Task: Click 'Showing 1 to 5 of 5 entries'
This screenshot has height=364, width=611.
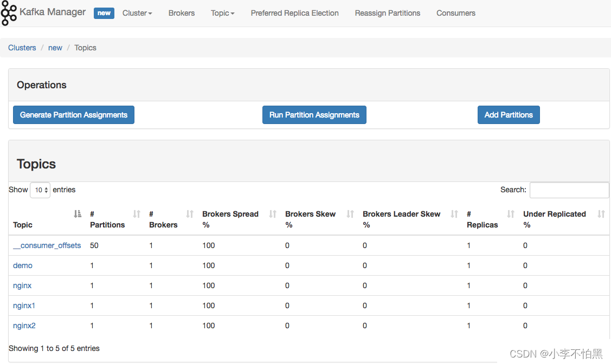Action: coord(54,348)
